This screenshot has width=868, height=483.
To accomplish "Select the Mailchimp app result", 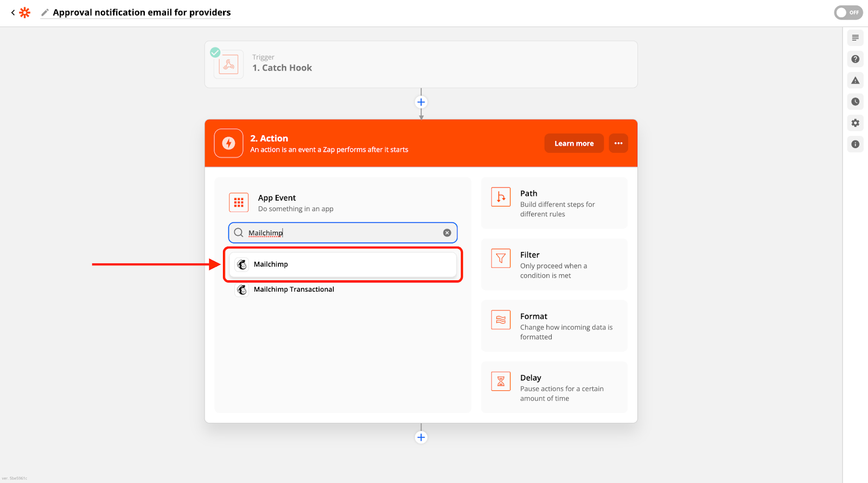I will tap(343, 265).
